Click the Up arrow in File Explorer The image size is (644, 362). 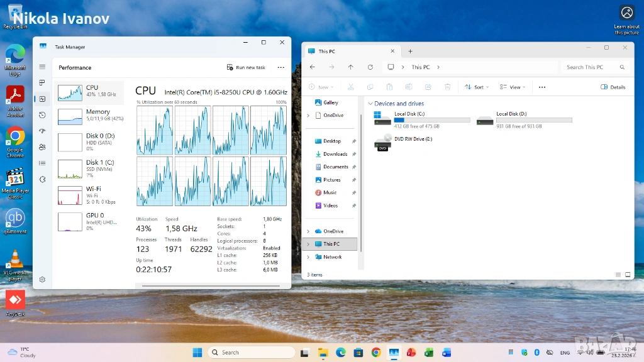coord(351,67)
